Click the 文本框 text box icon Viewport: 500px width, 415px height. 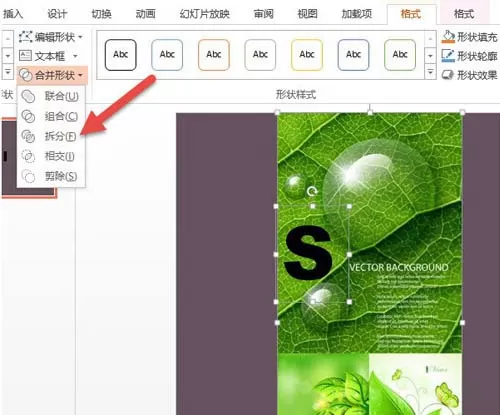coord(25,56)
